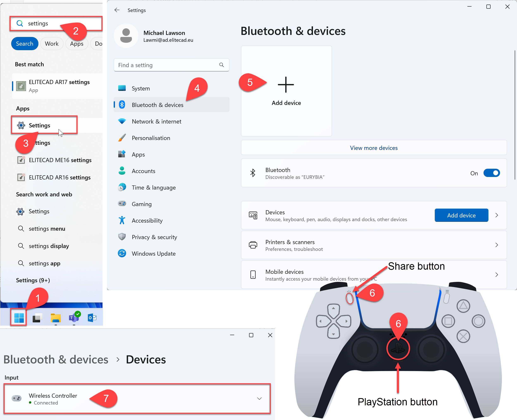The height and width of the screenshot is (420, 517).
Task: Select the Work search tab
Action: pyautogui.click(x=52, y=44)
